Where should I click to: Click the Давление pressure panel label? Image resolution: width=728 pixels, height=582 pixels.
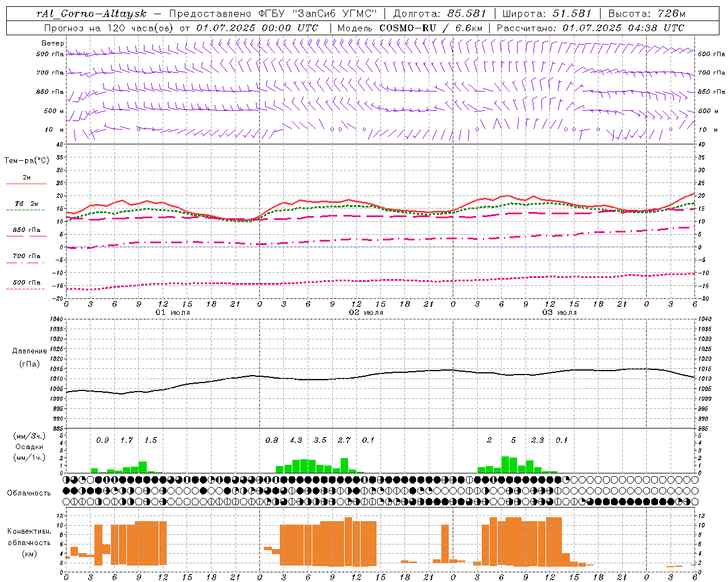pyautogui.click(x=30, y=351)
